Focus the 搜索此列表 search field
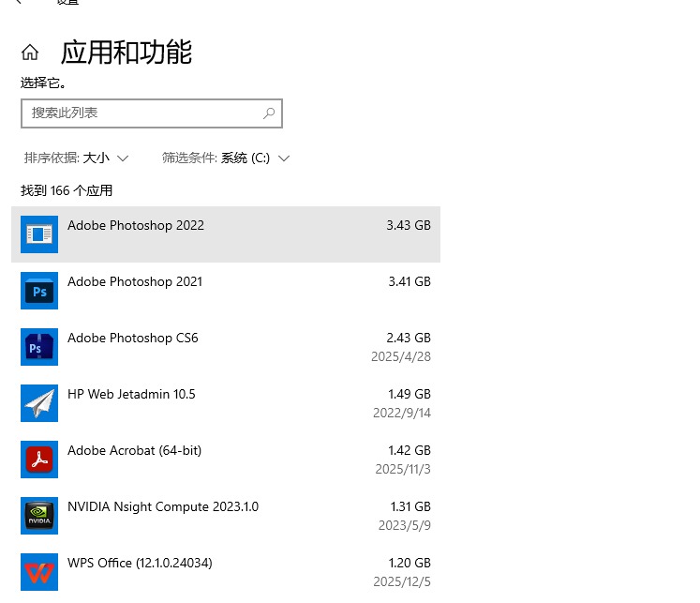 click(x=152, y=113)
